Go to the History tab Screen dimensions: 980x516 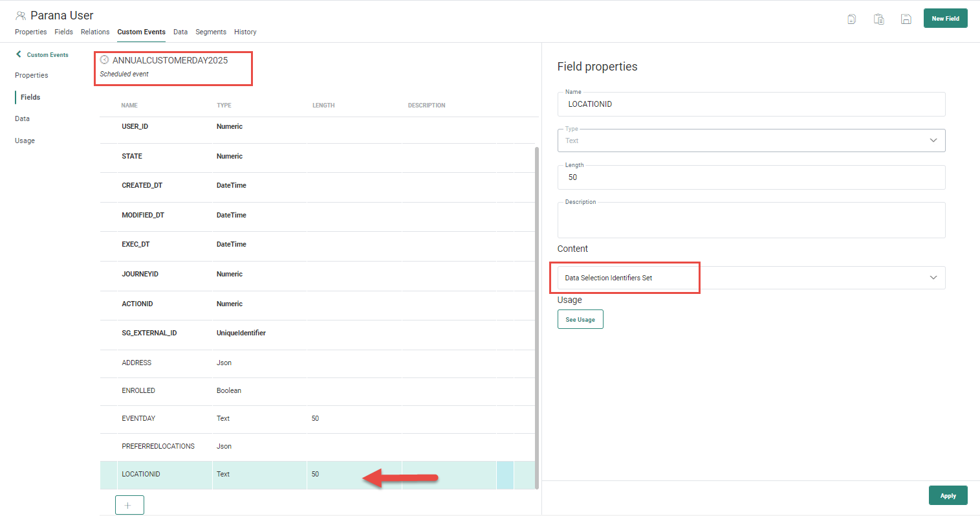click(245, 32)
